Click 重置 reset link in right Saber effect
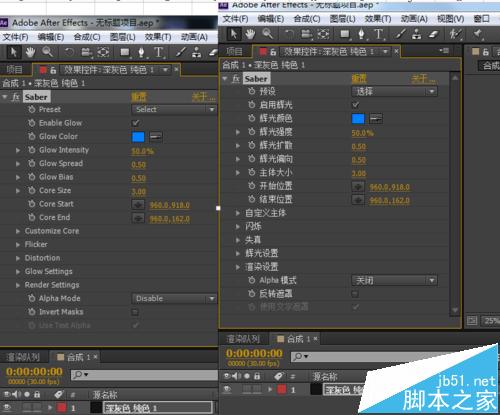This screenshot has width=500, height=415. point(359,79)
